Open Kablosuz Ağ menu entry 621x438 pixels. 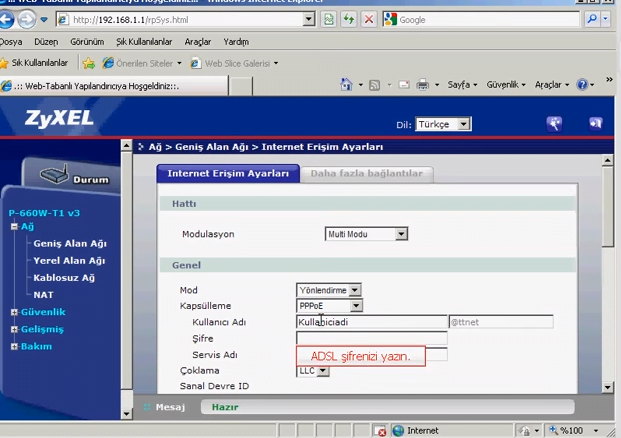tap(64, 278)
